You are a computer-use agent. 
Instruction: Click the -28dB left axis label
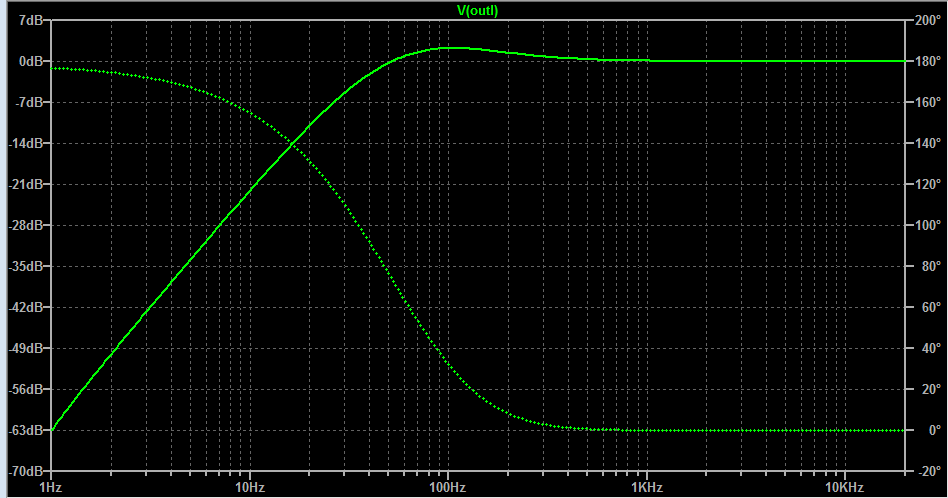pos(27,225)
